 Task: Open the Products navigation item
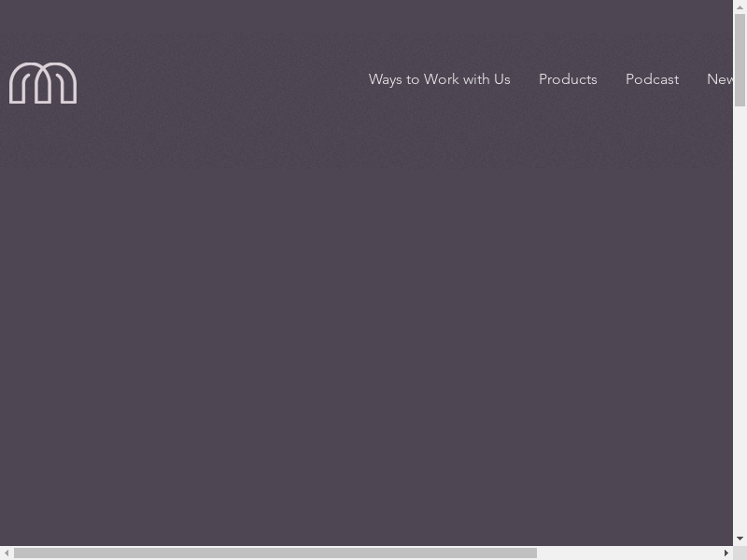568,79
